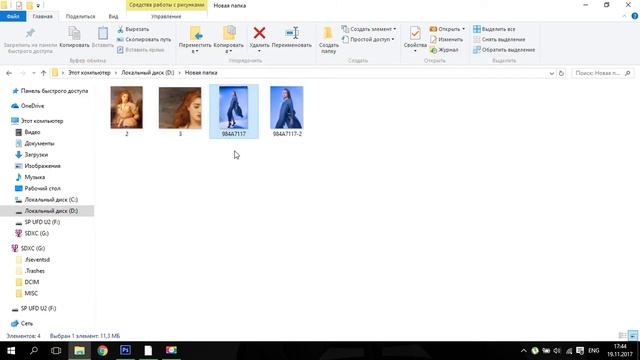Click Invert selection in ribbon
Screen dimensions: 640x360
pyautogui.click(x=504, y=50)
